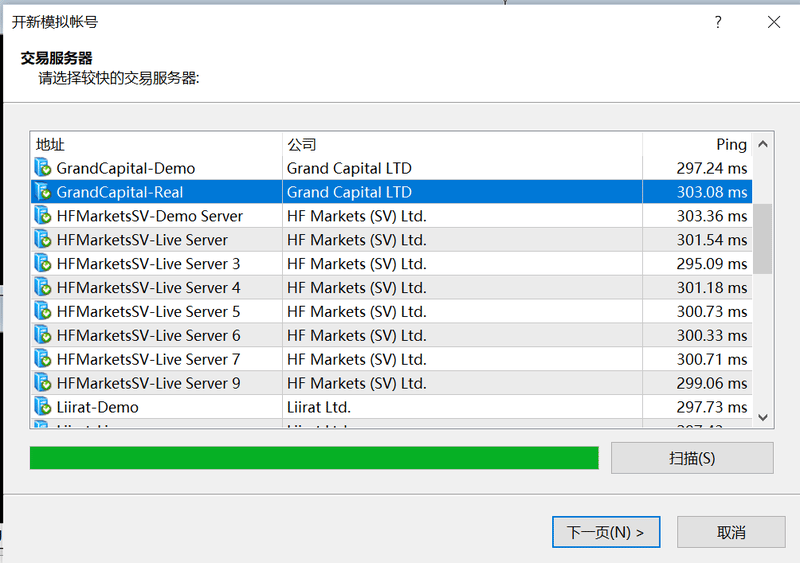Click the 300.71 ms ping value

712,359
